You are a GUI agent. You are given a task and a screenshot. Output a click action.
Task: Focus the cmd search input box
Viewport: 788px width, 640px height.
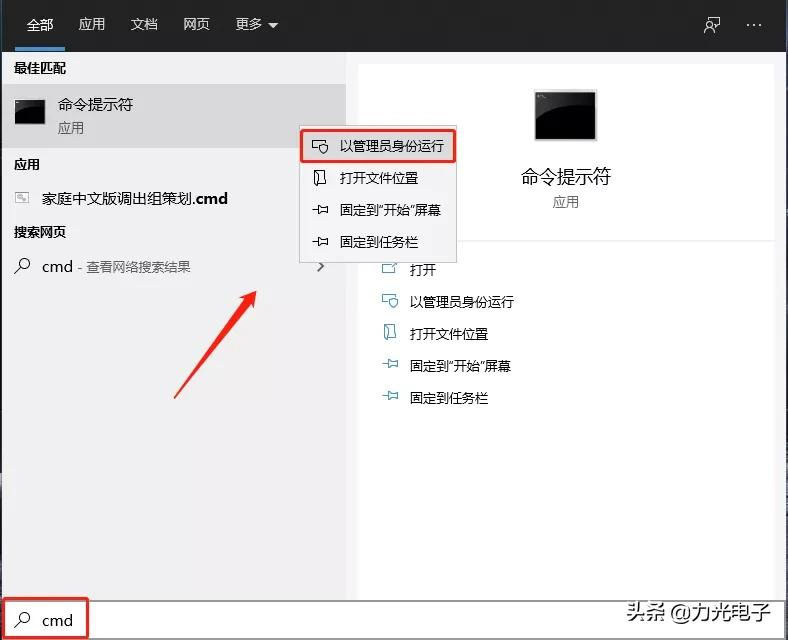click(394, 619)
